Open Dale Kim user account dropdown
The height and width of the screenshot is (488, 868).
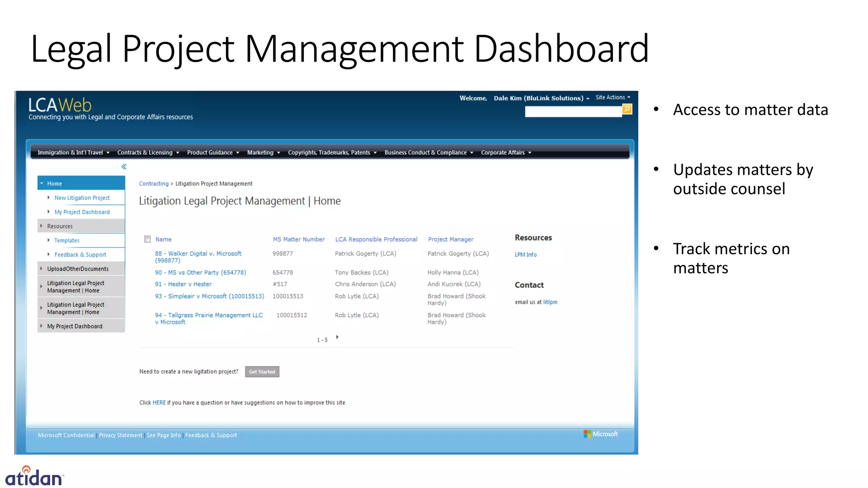pyautogui.click(x=541, y=98)
